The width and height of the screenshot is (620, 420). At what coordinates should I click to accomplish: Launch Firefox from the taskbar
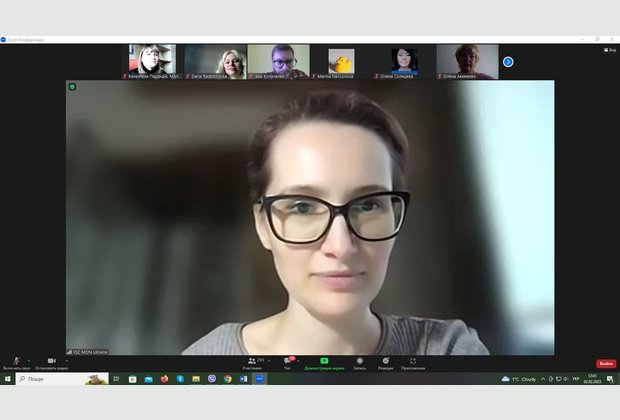[x=164, y=379]
